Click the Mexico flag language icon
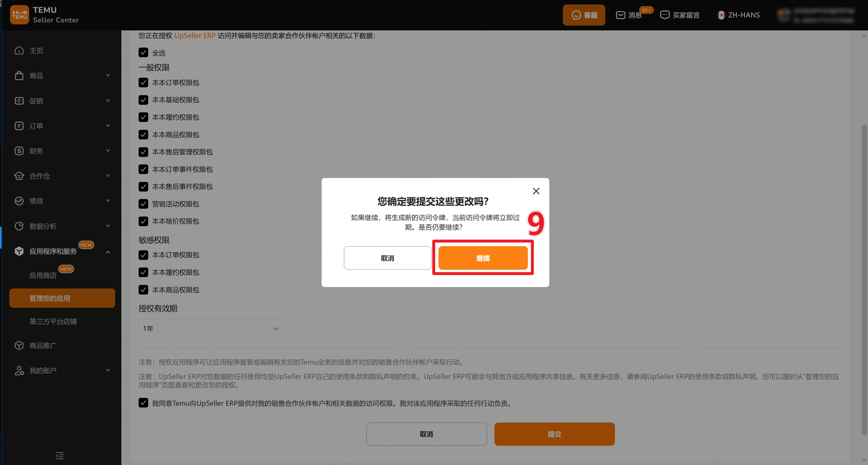The width and height of the screenshot is (868, 465). (x=721, y=15)
